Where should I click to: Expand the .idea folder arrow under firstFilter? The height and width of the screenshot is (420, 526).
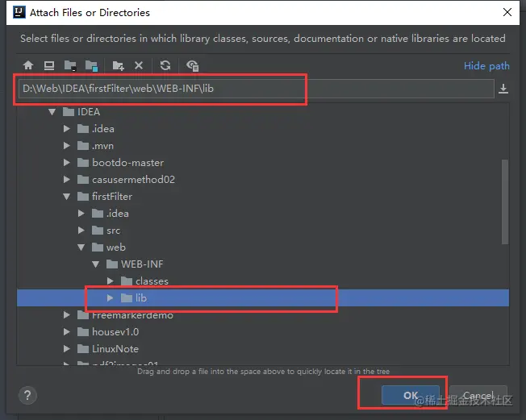point(81,213)
